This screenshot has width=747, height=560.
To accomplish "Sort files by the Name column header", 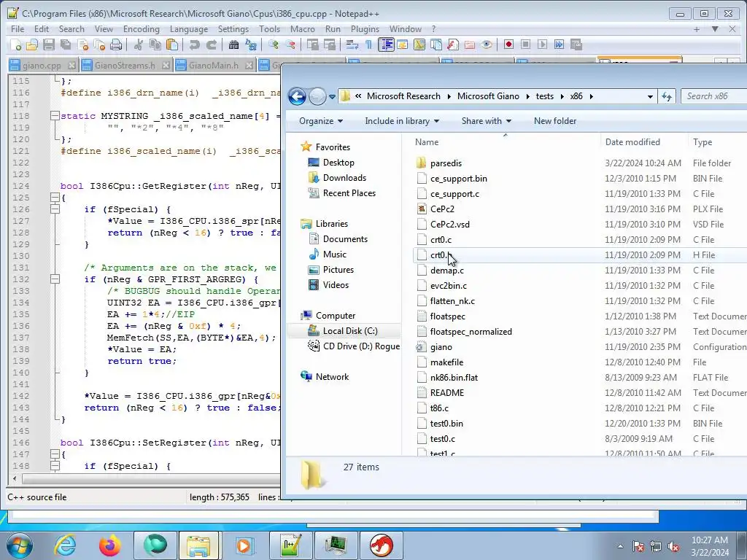I will pyautogui.click(x=505, y=142).
